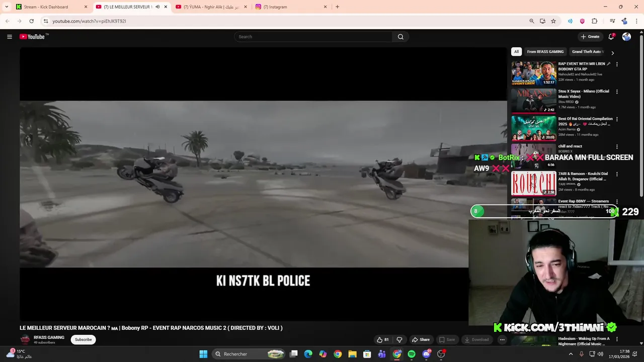Open options for RAP EVENT WITH MR LBEN video
Screen dimensions: 644x362
(617, 64)
